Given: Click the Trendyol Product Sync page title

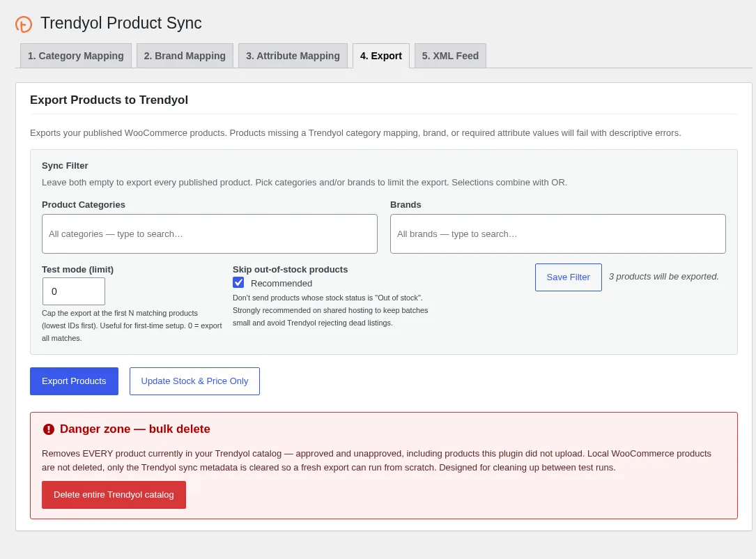Looking at the screenshot, I should pos(121,23).
